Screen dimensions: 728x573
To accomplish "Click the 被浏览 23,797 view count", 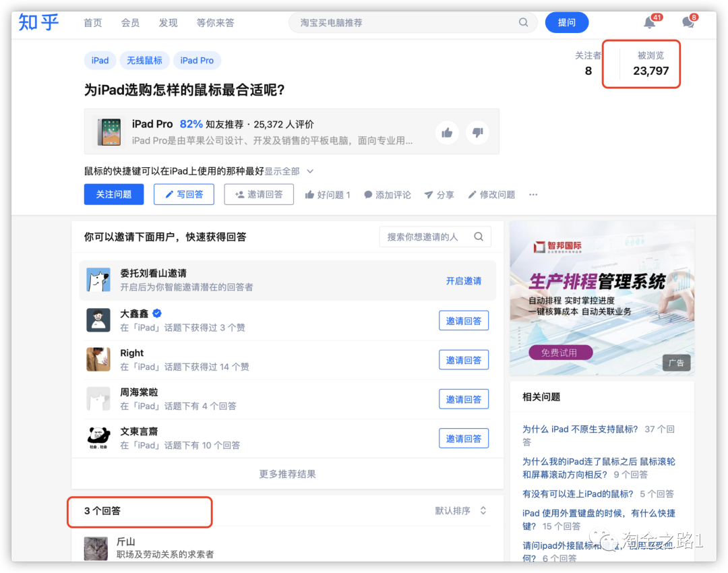I will click(x=650, y=64).
